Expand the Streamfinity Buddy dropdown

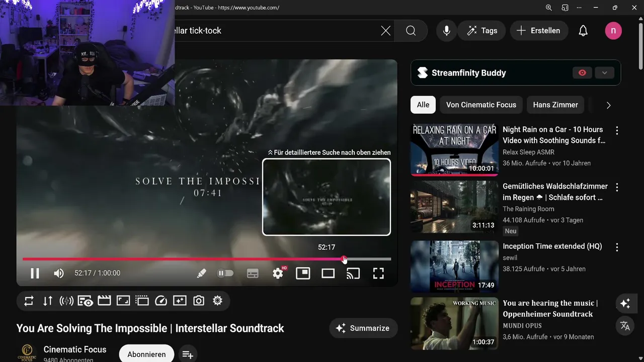pos(605,73)
